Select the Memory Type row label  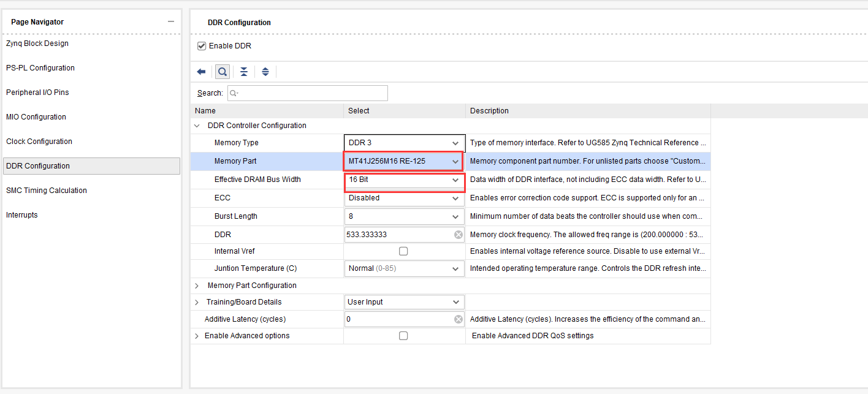click(x=237, y=143)
